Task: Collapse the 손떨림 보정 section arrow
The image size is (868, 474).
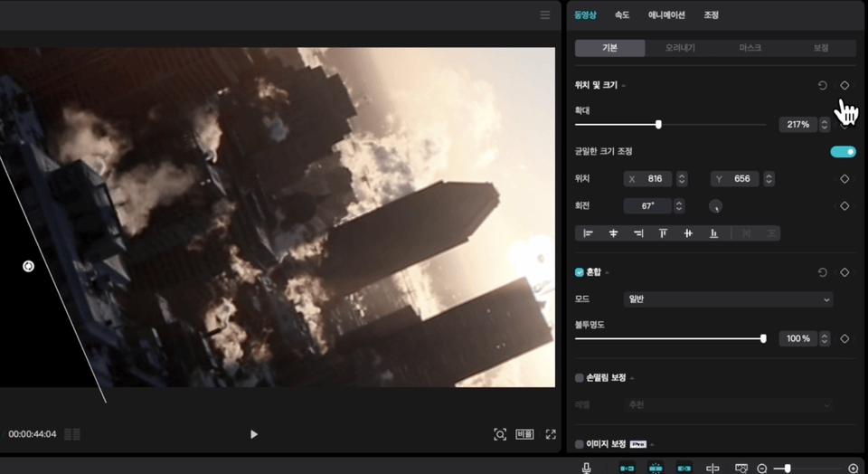Action: [x=632, y=378]
